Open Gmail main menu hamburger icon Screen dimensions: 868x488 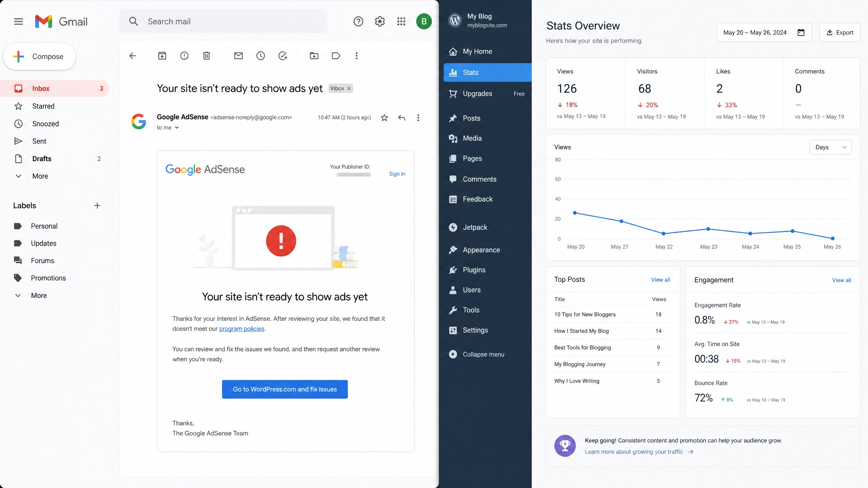click(18, 22)
